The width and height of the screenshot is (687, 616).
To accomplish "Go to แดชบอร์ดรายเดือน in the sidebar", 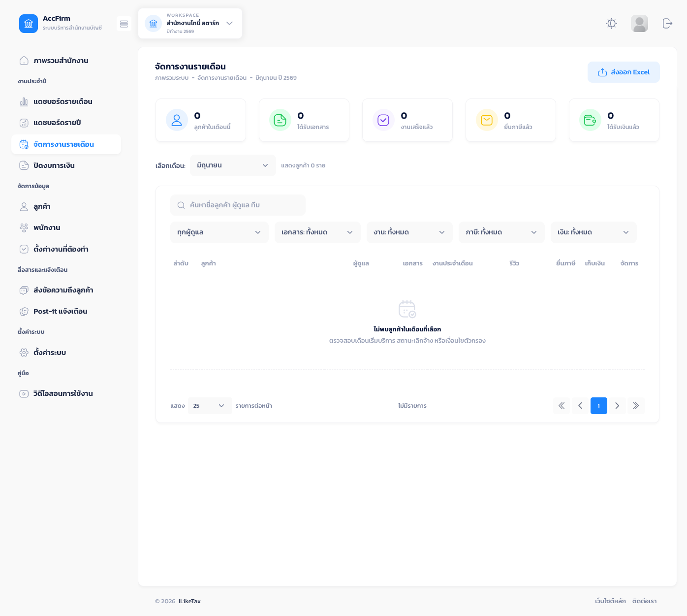I will (x=66, y=101).
